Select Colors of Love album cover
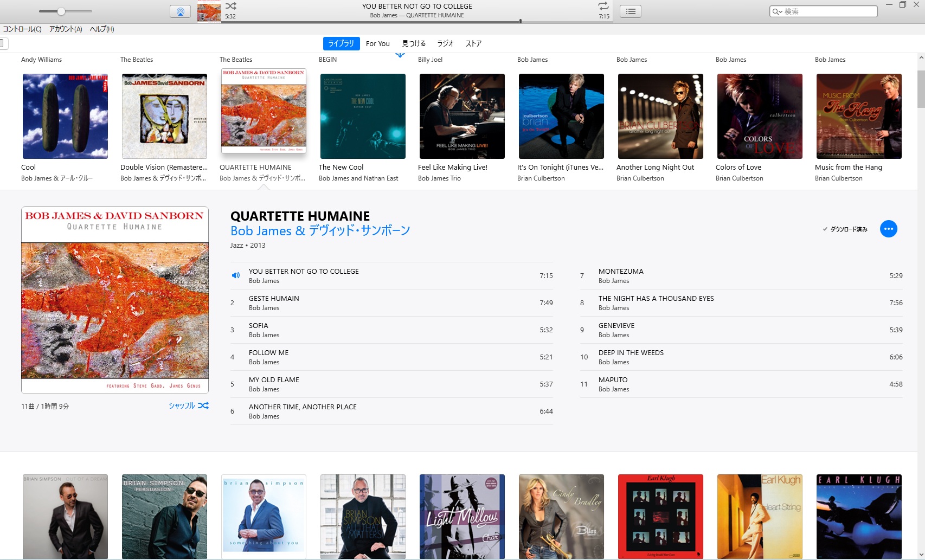 [760, 116]
